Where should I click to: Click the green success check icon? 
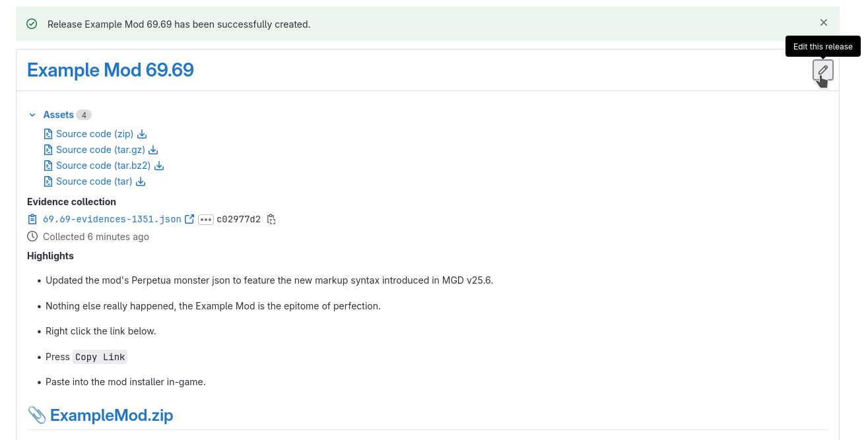32,24
